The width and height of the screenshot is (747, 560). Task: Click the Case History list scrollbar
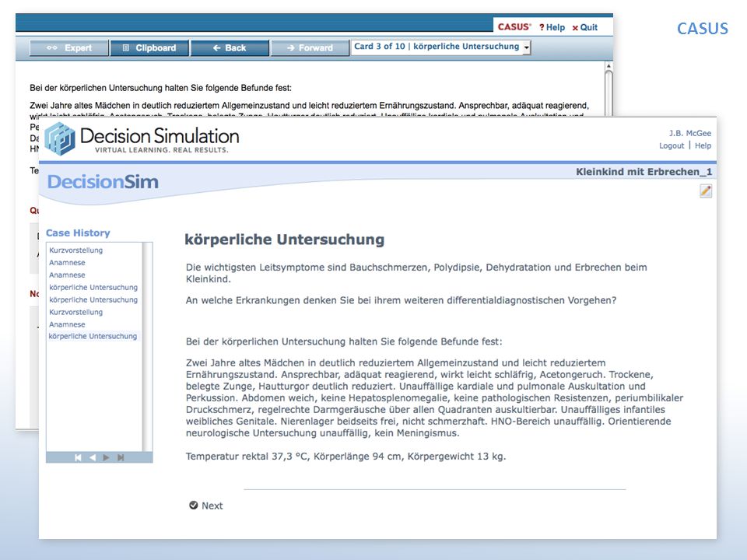(x=148, y=347)
